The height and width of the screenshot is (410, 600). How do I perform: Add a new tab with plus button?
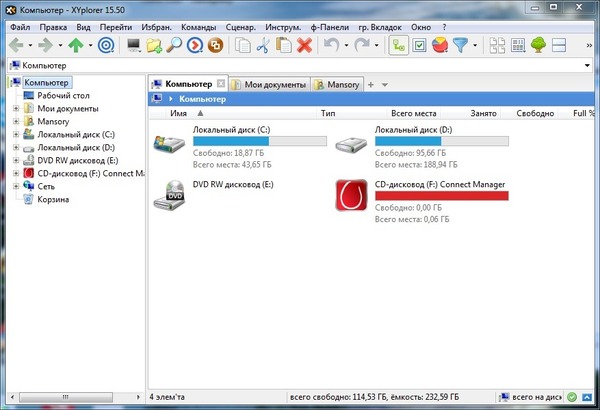pos(371,85)
